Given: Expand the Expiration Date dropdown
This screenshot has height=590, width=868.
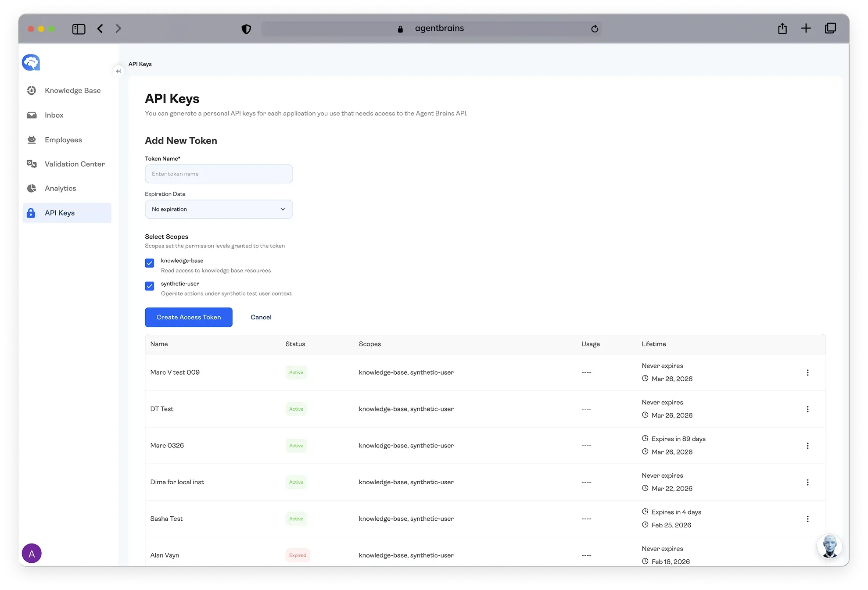Looking at the screenshot, I should [x=219, y=209].
